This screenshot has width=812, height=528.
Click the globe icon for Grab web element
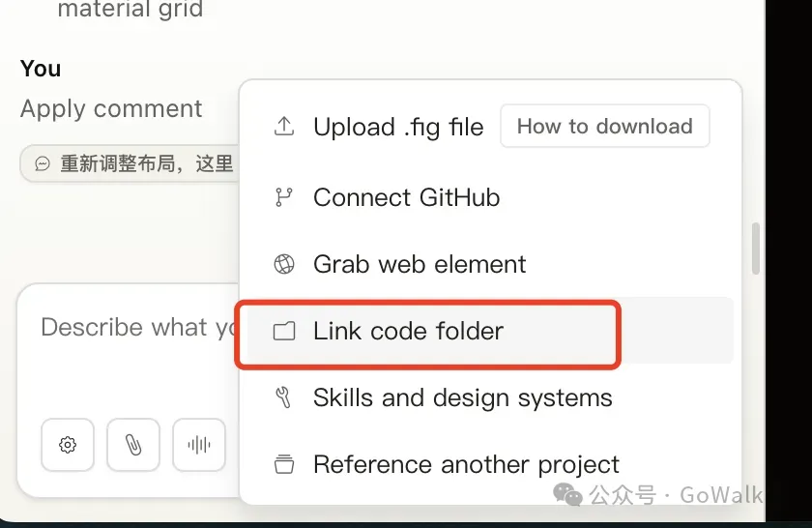284,264
